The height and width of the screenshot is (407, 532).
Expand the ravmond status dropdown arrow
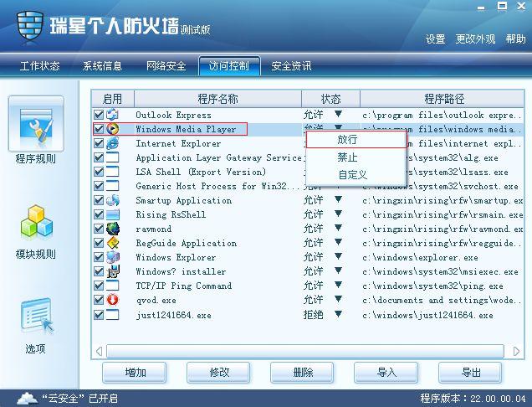(x=338, y=228)
